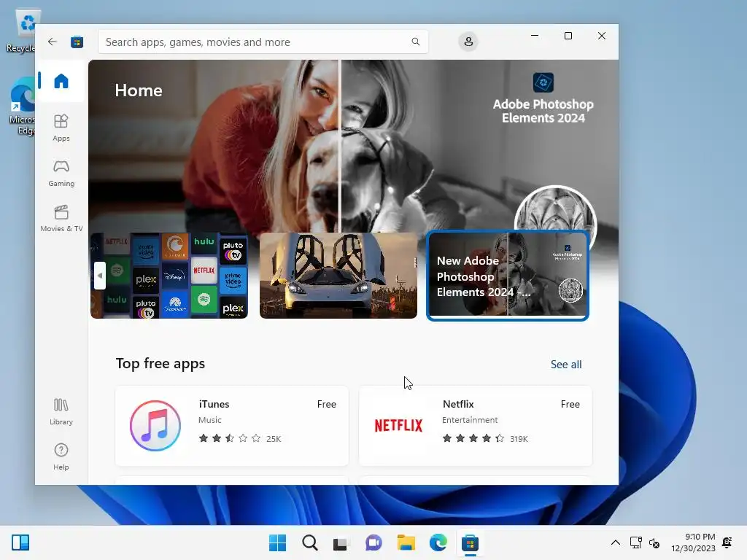Viewport: 747px width, 560px height.
Task: Click the iTunes app icon
Action: pos(155,425)
